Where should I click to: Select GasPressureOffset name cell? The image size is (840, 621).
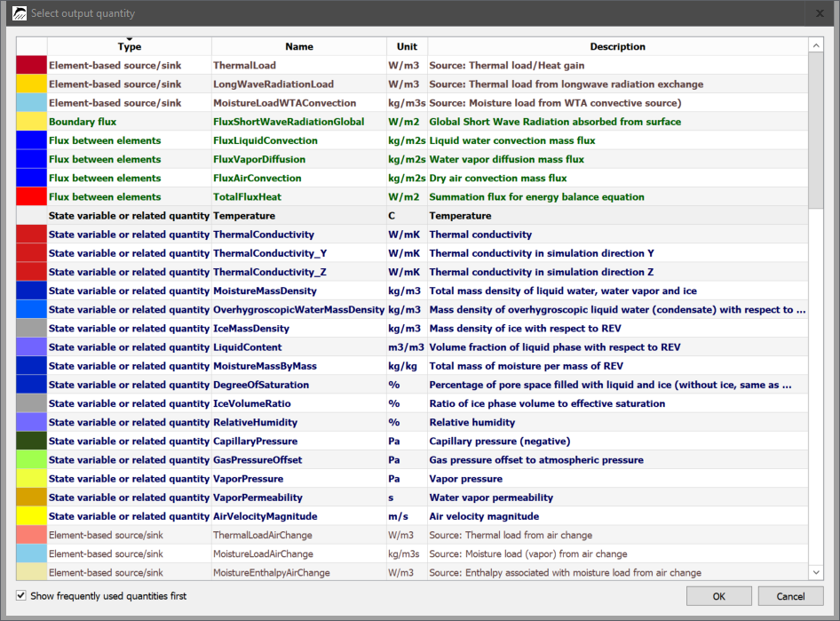299,459
